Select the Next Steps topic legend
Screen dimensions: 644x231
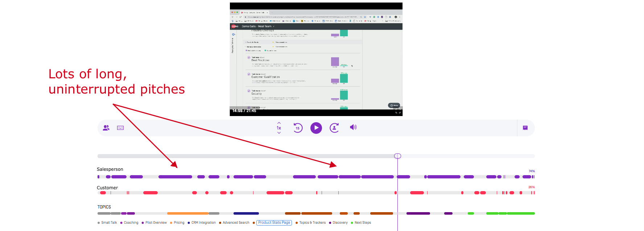point(361,223)
